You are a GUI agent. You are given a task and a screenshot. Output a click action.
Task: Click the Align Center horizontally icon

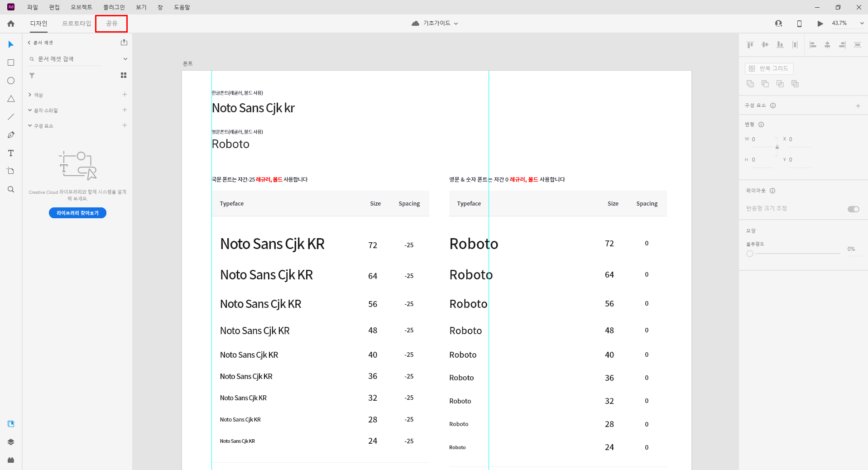(827, 44)
